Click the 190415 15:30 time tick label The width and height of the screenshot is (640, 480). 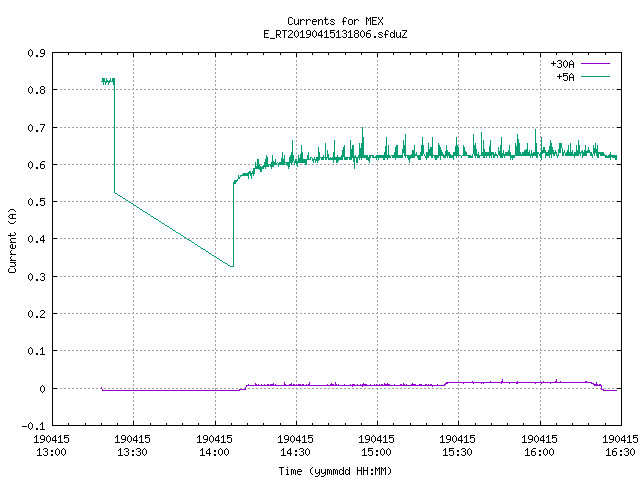click(x=457, y=446)
